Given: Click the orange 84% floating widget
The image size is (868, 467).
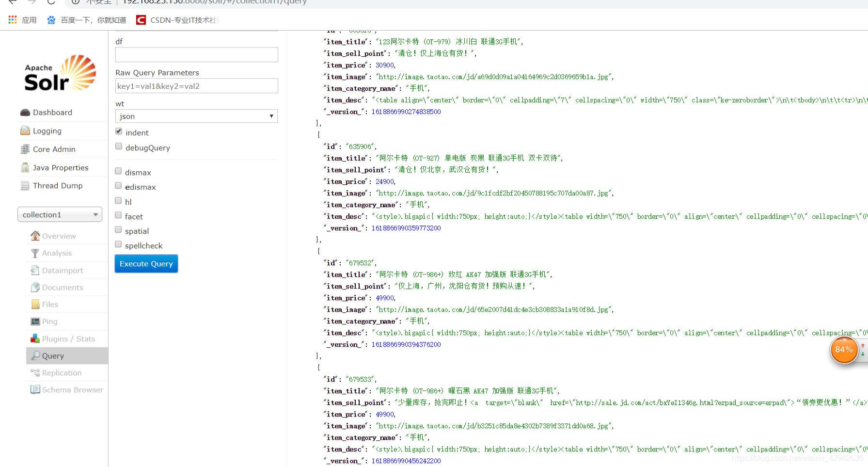Looking at the screenshot, I should pyautogui.click(x=844, y=350).
